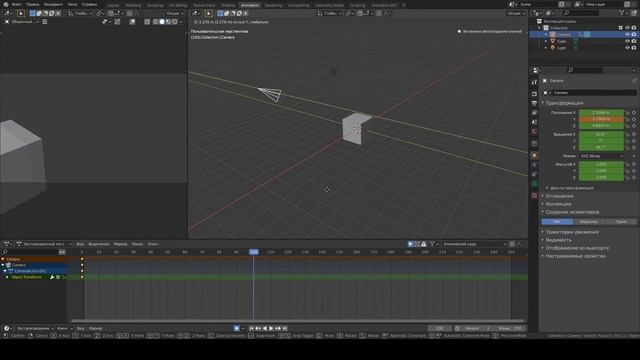Enable rendered shading in left viewport header
This screenshot has width=640, height=360.
175,22
